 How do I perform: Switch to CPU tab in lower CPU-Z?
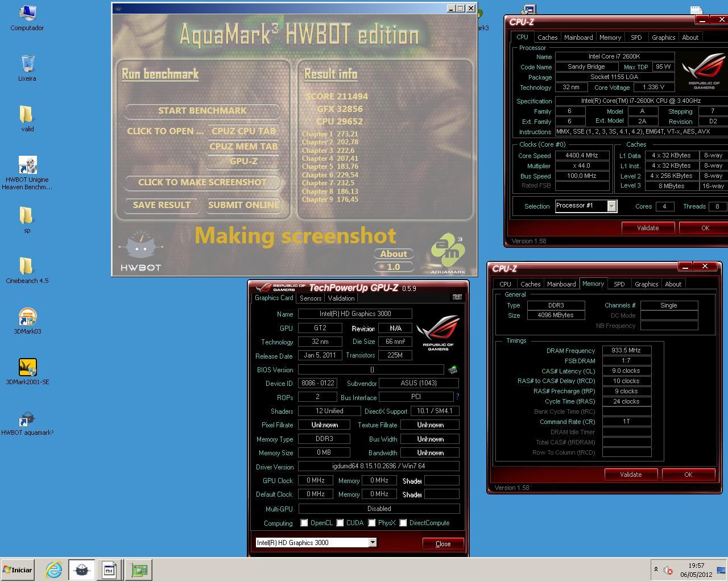(505, 284)
